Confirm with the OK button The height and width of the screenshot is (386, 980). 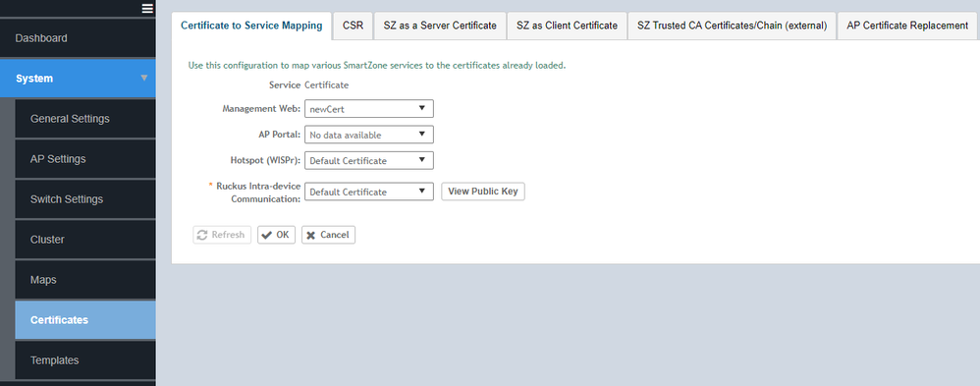(x=276, y=235)
